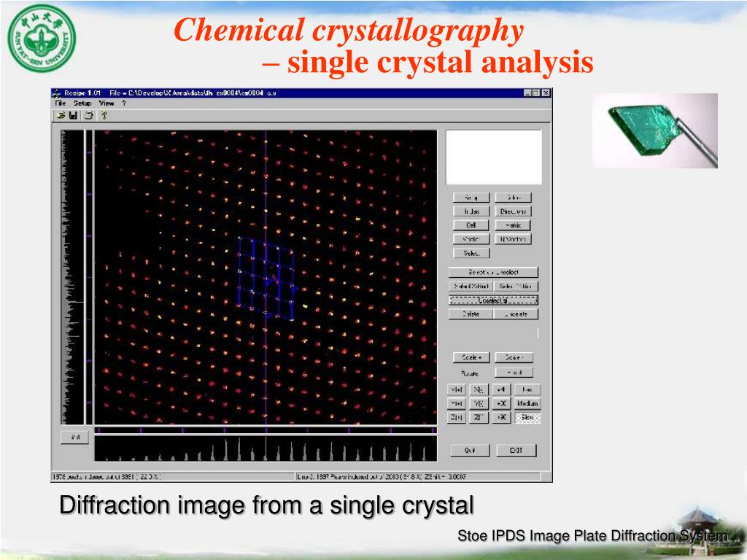This screenshot has width=747, height=560.
Task: Open the File menu
Action: pyautogui.click(x=61, y=103)
